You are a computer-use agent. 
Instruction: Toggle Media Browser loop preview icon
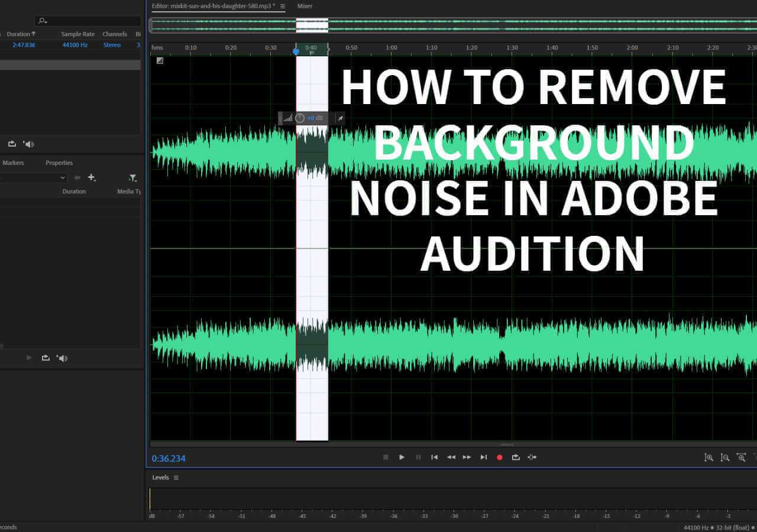[x=46, y=358]
